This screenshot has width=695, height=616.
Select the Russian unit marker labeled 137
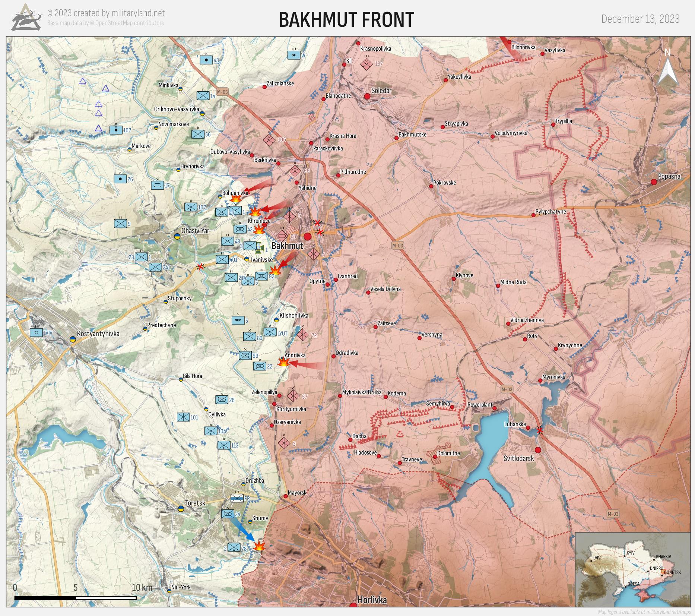pos(366,64)
